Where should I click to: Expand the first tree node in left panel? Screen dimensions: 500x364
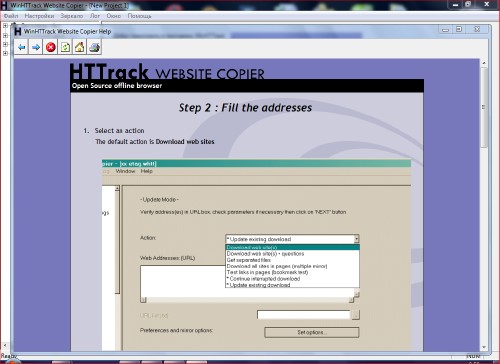click(5, 26)
